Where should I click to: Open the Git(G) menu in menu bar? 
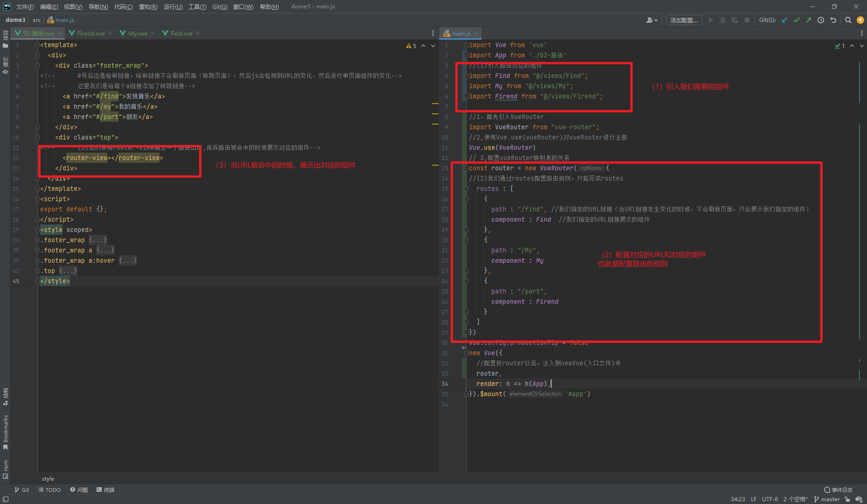220,7
